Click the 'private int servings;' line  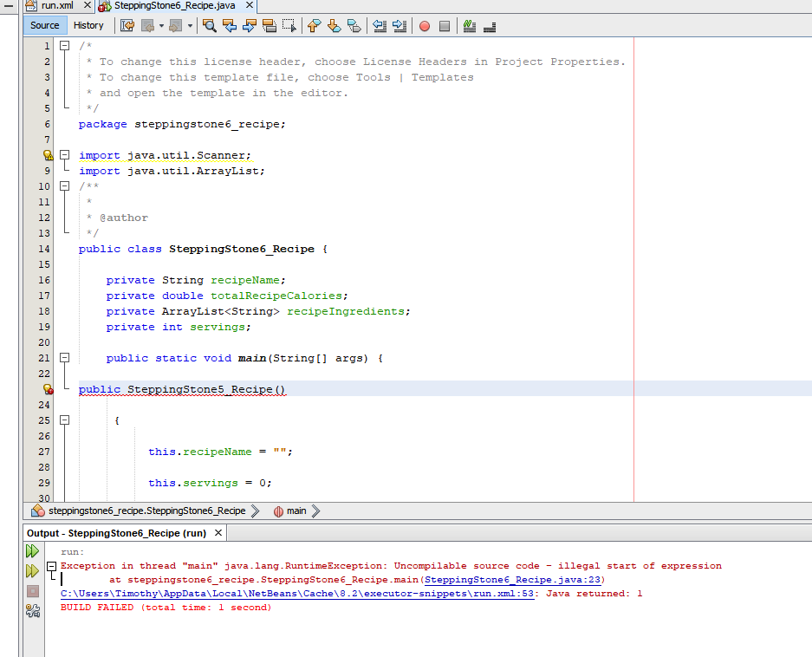(179, 327)
